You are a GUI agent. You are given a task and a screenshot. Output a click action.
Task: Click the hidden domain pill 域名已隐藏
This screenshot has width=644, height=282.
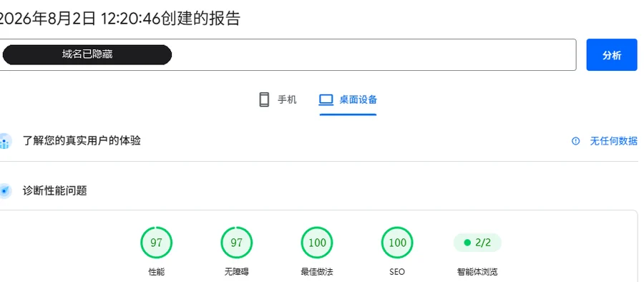[x=87, y=54]
